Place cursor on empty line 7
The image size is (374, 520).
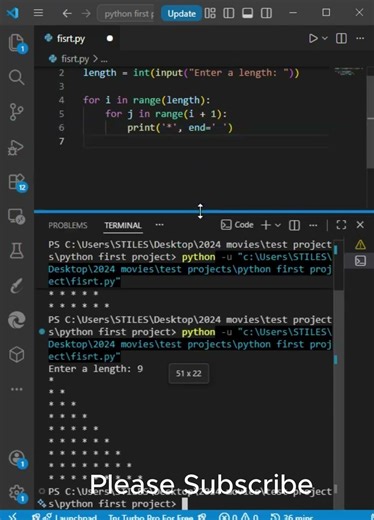pyautogui.click(x=205, y=141)
